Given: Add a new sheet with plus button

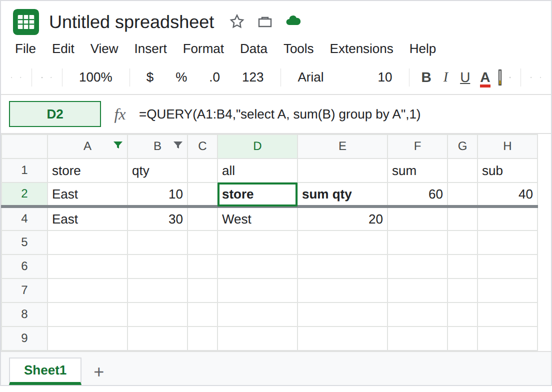Looking at the screenshot, I should (x=99, y=372).
